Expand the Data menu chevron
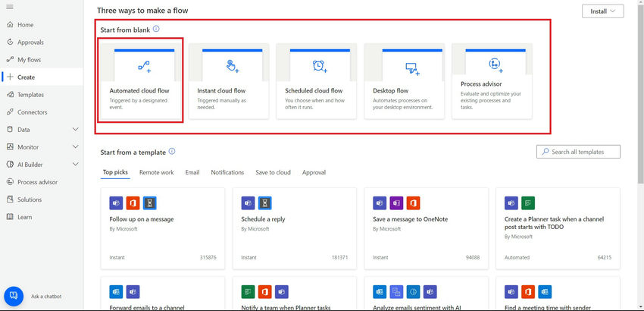 [x=75, y=130]
